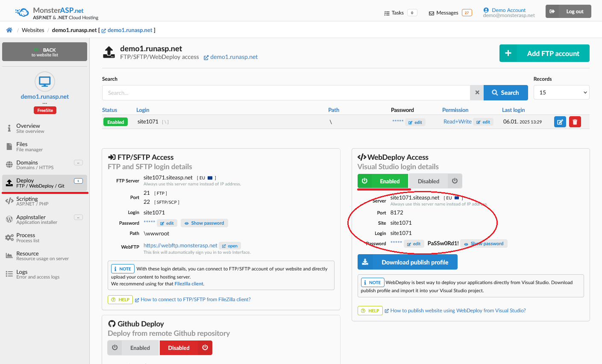
Task: Click the AppInstaller WordPress icon
Action: 9,220
